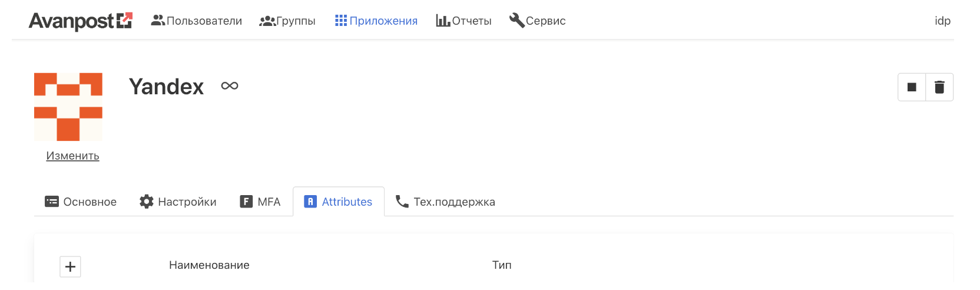The image size is (980, 290).
Task: Add a new attribute with plus button
Action: (x=70, y=266)
